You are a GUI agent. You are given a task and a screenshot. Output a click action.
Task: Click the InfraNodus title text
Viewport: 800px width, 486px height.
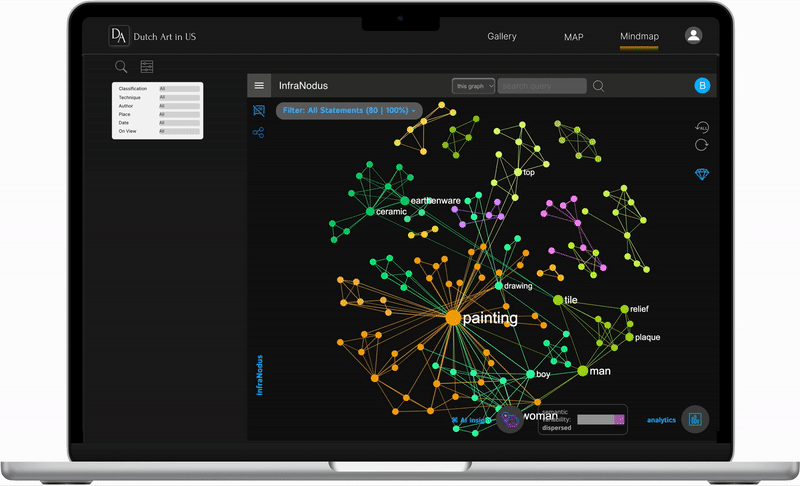tap(303, 86)
